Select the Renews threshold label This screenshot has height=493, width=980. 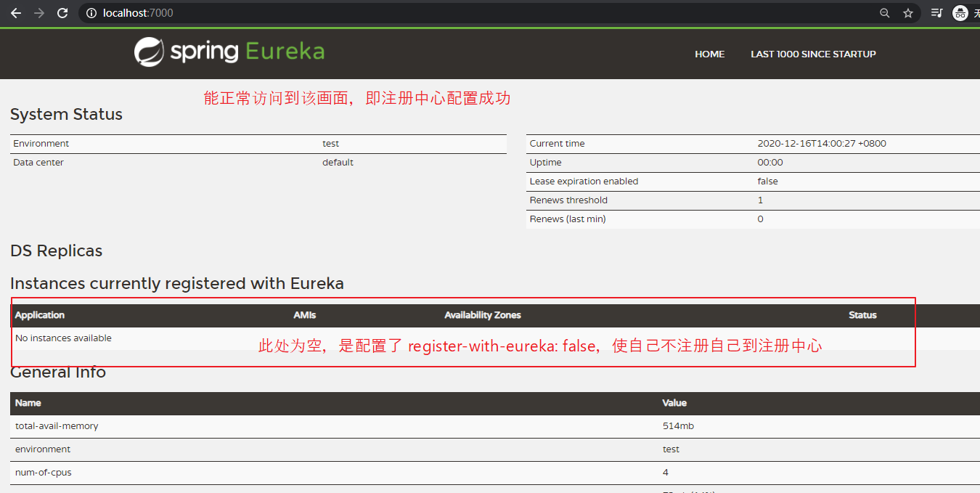(568, 200)
